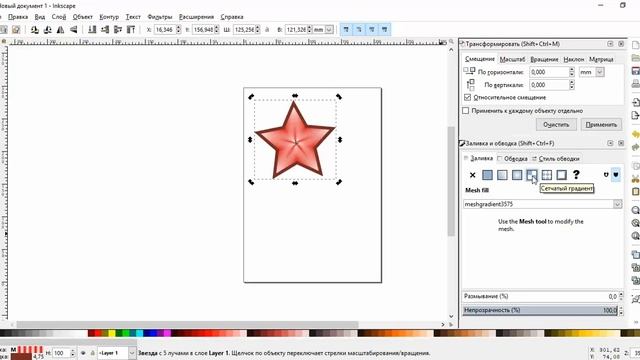Open the Фильтры menu
This screenshot has height=360, width=640.
(x=160, y=17)
